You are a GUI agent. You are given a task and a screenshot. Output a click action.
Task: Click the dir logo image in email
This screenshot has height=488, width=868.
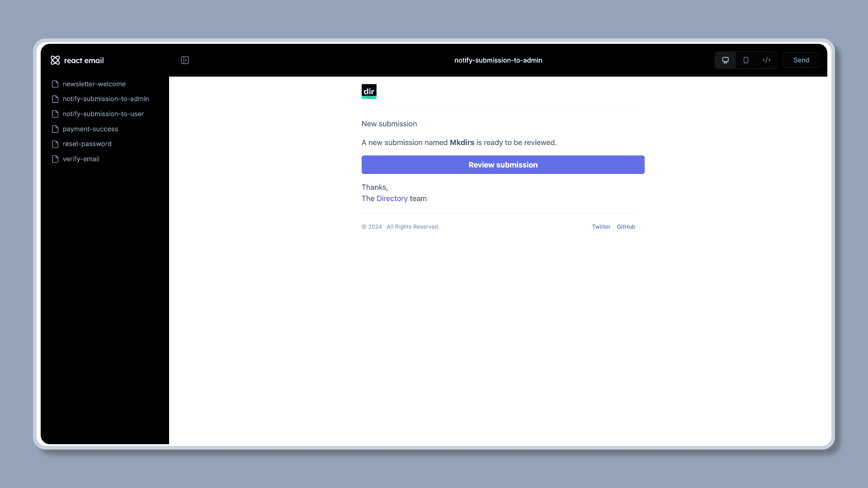point(369,91)
